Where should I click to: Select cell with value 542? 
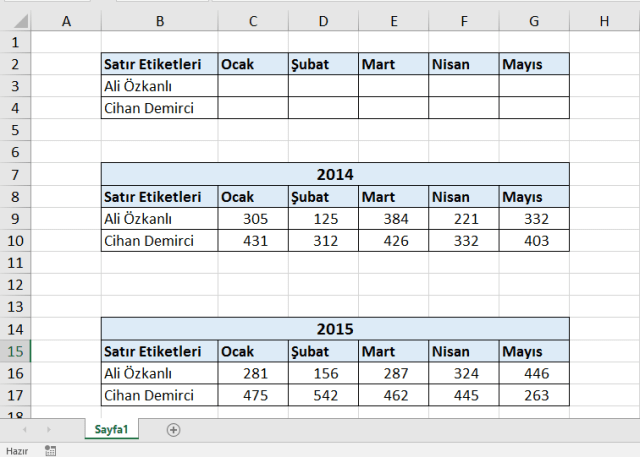click(323, 395)
